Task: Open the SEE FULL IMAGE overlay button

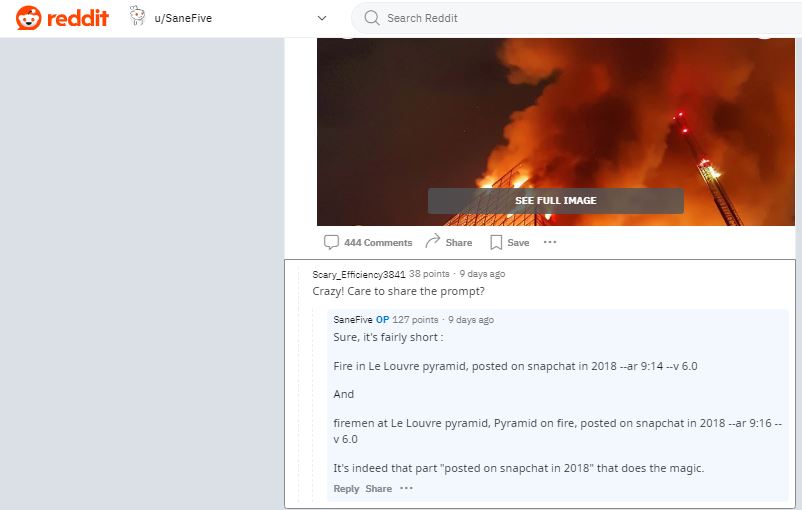Action: coord(555,201)
